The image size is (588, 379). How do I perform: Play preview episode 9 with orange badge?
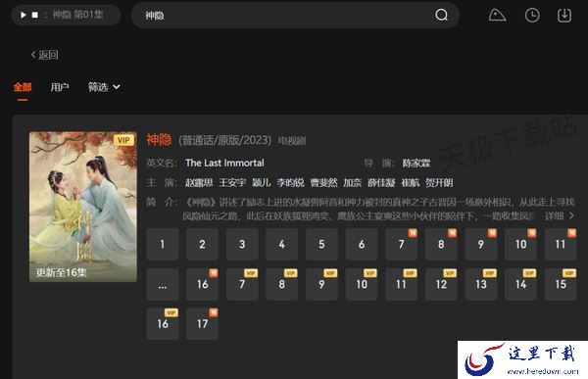pos(481,244)
